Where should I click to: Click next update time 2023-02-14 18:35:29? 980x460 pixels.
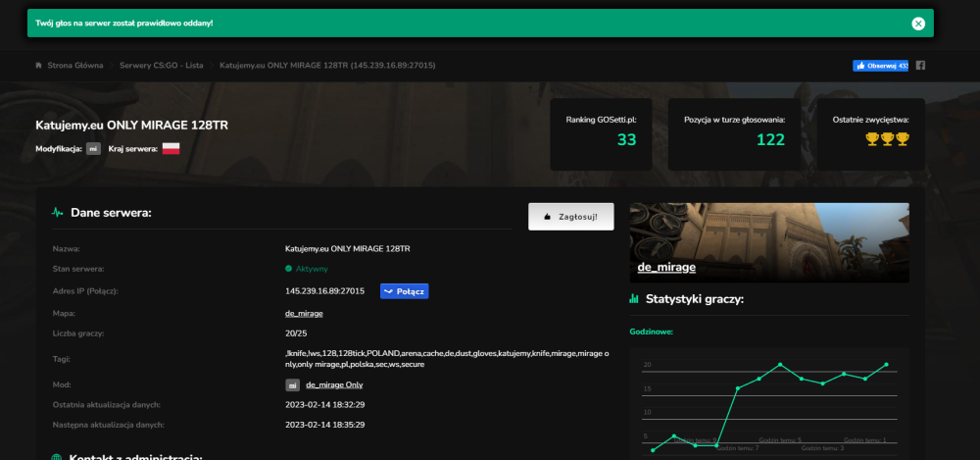click(324, 425)
